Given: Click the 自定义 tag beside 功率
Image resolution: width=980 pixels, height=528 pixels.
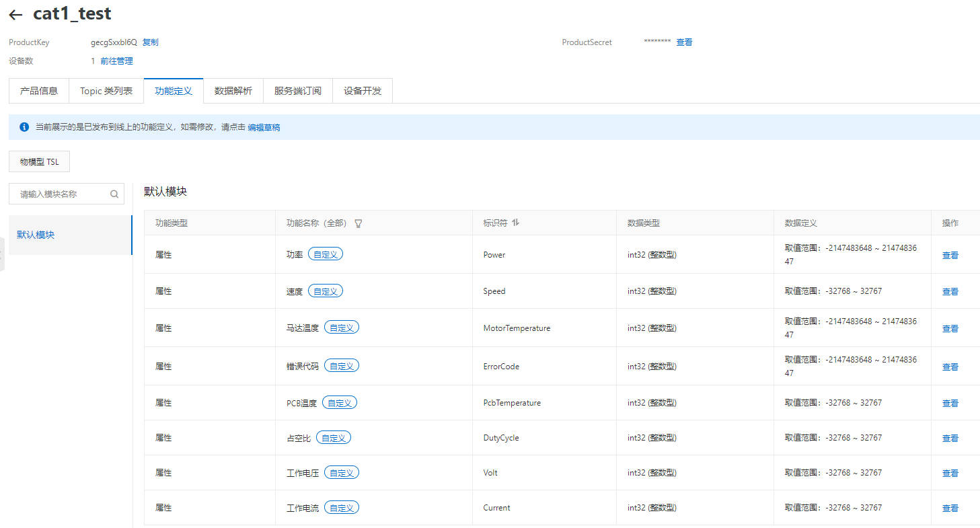Looking at the screenshot, I should [x=326, y=254].
